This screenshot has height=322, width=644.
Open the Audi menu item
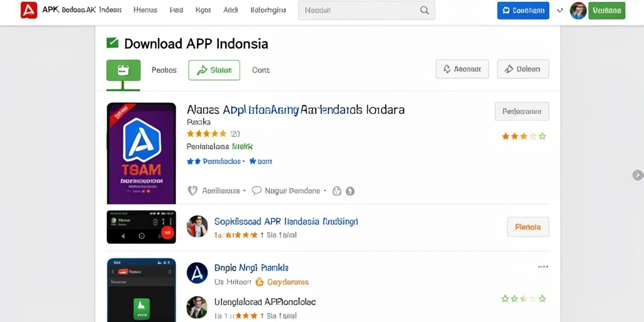(x=230, y=10)
